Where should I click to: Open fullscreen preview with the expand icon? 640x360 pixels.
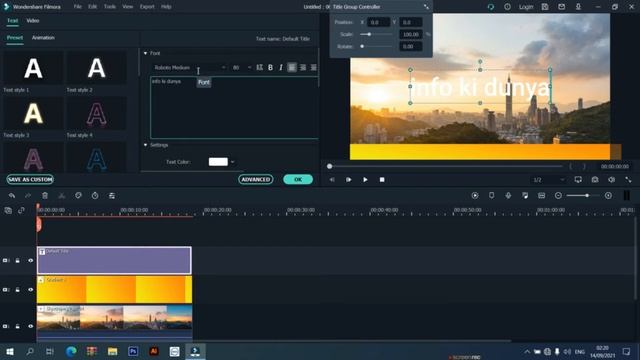(628, 180)
